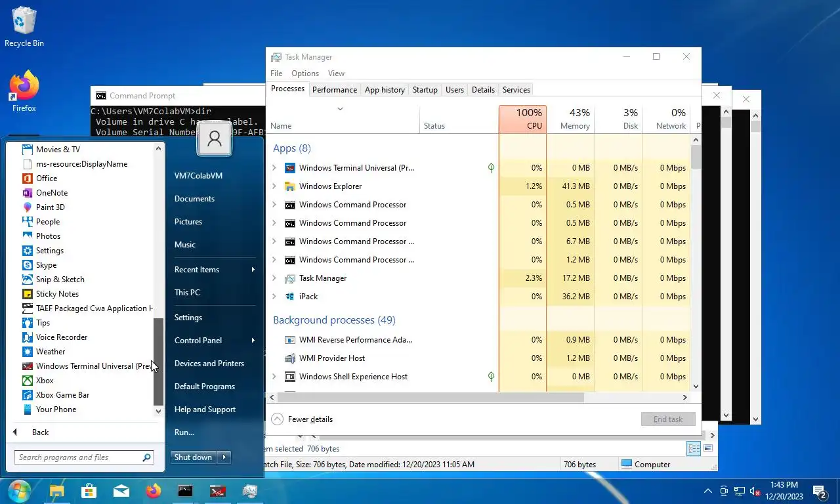
Task: Open the Weather app
Action: [x=51, y=352]
